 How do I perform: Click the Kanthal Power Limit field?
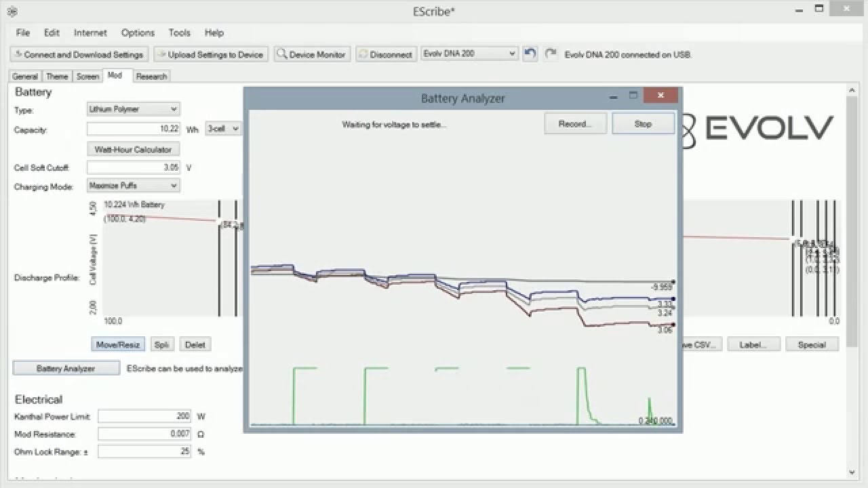coord(144,416)
